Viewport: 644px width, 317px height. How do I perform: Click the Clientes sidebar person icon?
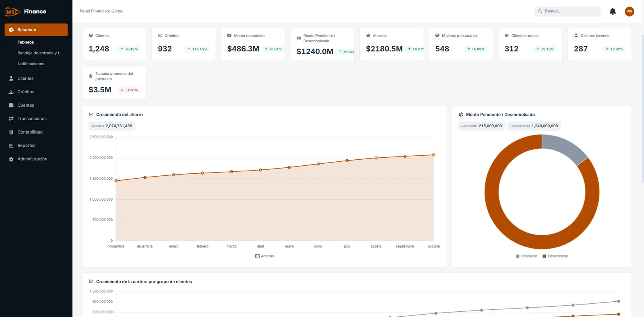point(11,78)
